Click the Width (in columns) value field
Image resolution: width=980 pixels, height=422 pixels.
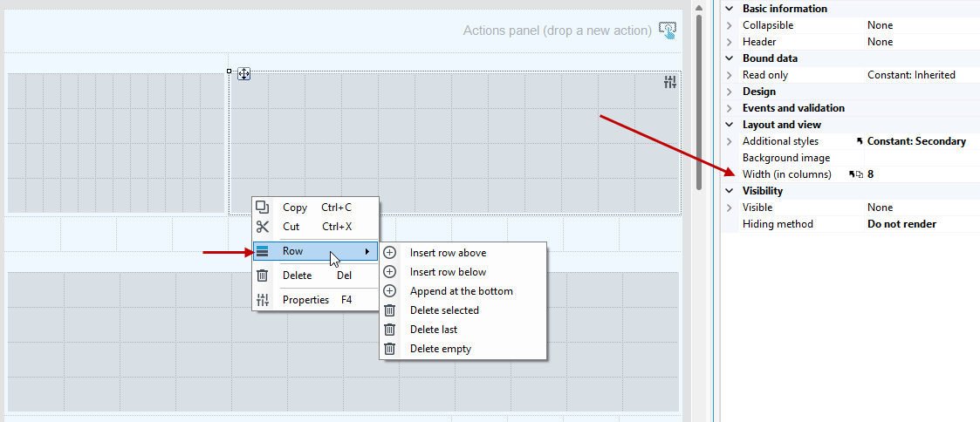point(922,174)
